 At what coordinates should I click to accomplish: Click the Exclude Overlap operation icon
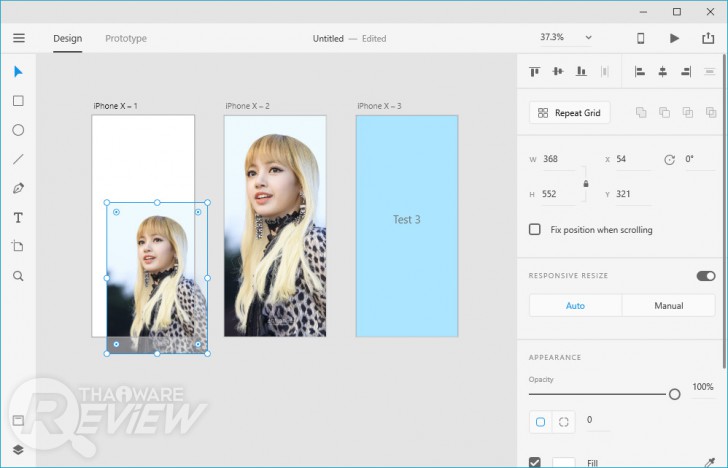[x=711, y=112]
